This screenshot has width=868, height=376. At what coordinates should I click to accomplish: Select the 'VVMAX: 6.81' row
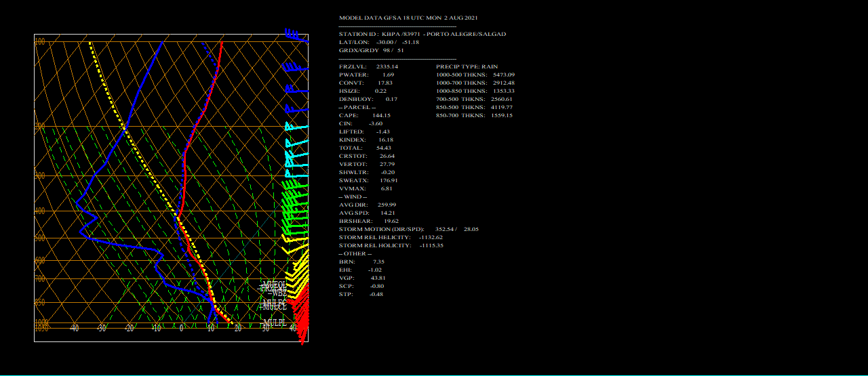point(366,188)
